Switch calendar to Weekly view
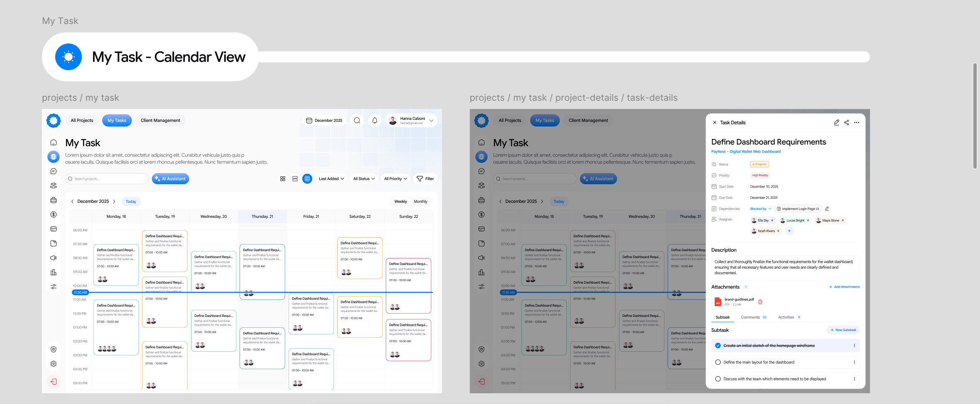Image resolution: width=980 pixels, height=404 pixels. (401, 202)
